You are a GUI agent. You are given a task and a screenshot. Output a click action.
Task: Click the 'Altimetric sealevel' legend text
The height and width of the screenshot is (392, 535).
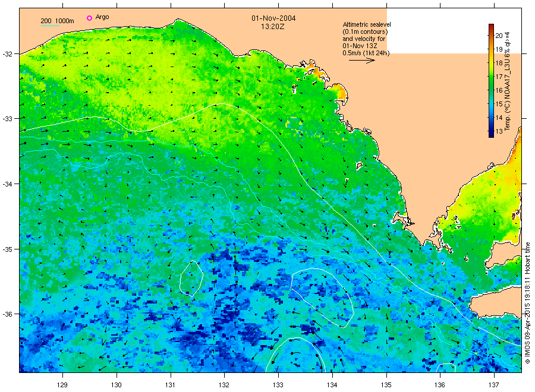(x=367, y=24)
